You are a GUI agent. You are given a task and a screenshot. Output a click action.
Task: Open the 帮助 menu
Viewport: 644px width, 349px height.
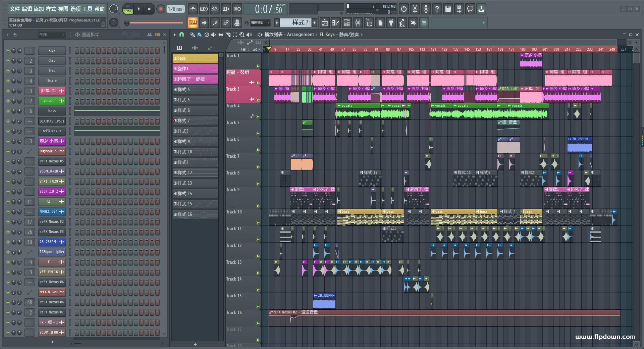(x=99, y=9)
